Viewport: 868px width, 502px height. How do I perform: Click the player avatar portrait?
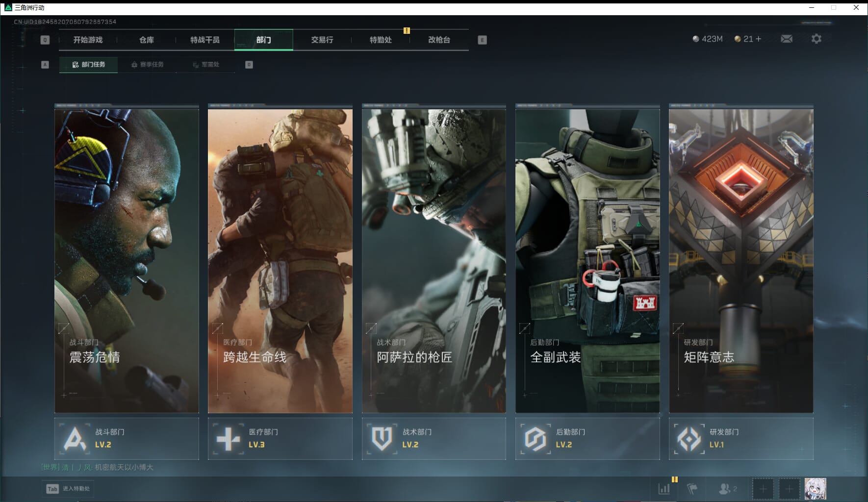[x=815, y=489]
